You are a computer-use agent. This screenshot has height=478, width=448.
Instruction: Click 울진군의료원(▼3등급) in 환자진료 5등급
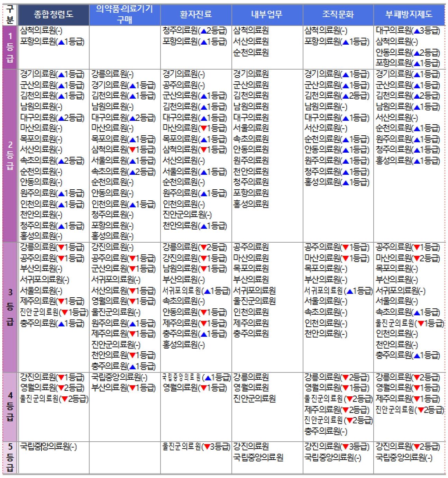click(x=196, y=447)
